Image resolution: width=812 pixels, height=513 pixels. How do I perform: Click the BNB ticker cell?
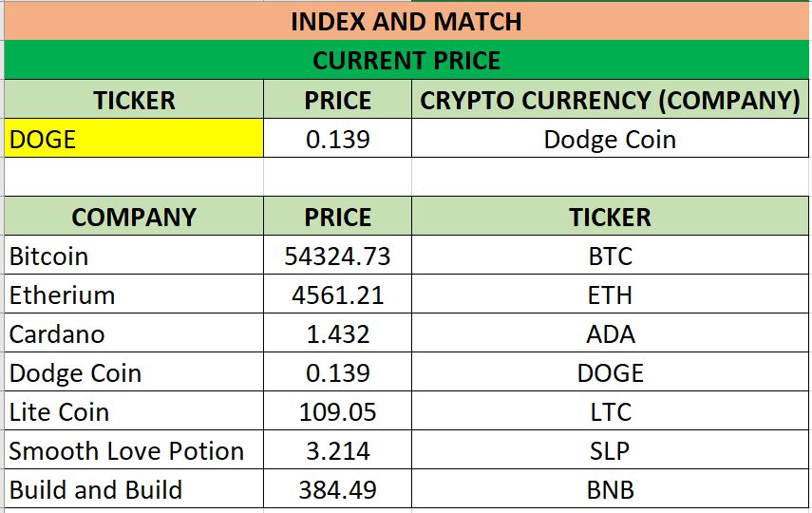point(610,490)
